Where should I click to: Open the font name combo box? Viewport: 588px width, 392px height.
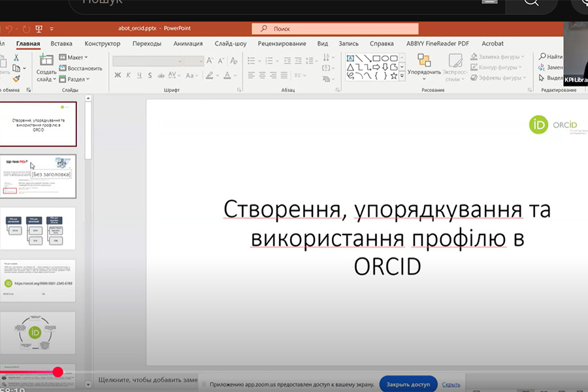click(148, 61)
